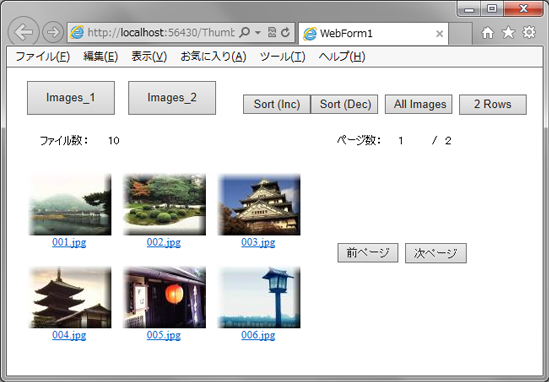Click the ファイル数 label
The image size is (549, 382).
click(x=64, y=141)
